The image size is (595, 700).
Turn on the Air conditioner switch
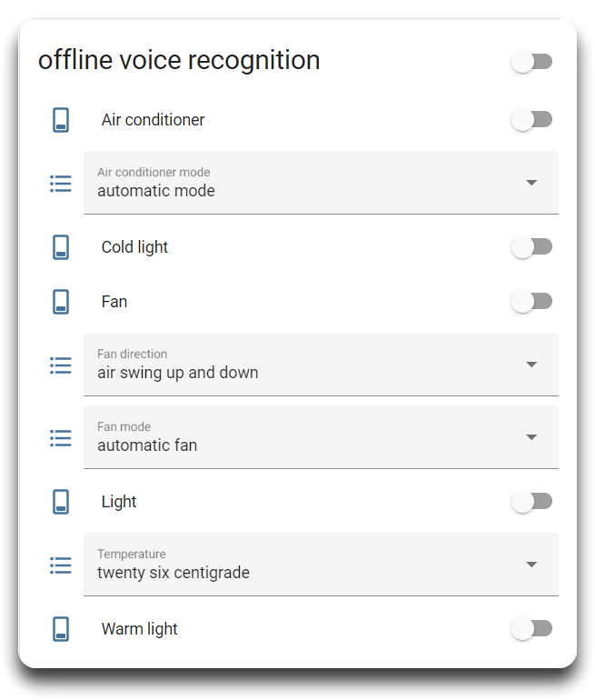point(531,120)
